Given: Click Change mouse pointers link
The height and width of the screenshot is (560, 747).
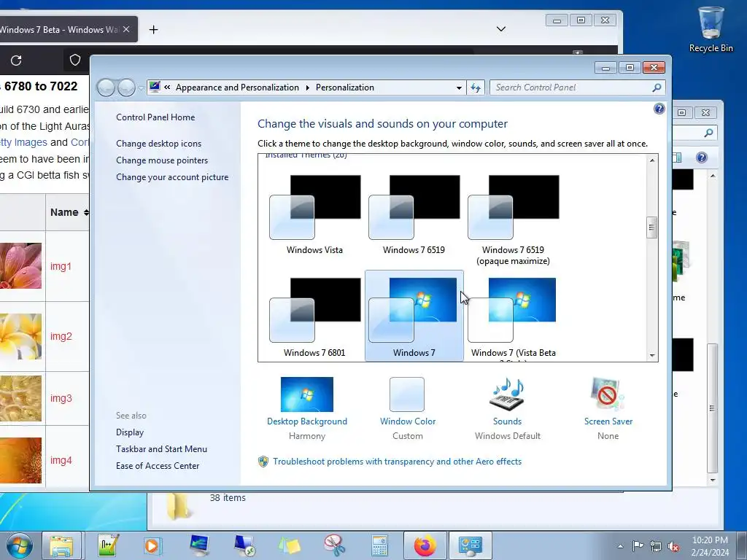Looking at the screenshot, I should click(x=162, y=160).
